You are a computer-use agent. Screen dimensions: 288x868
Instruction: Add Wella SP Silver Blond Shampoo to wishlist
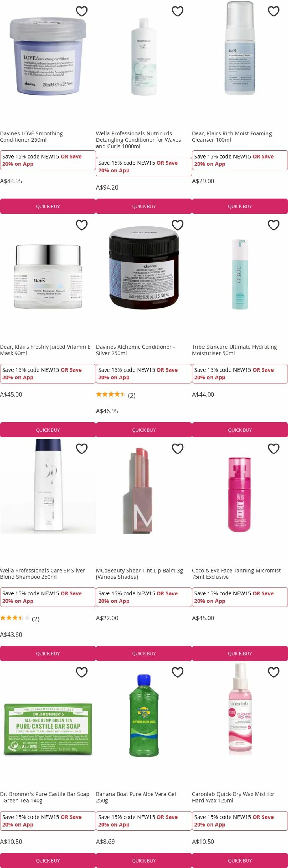coord(82,449)
